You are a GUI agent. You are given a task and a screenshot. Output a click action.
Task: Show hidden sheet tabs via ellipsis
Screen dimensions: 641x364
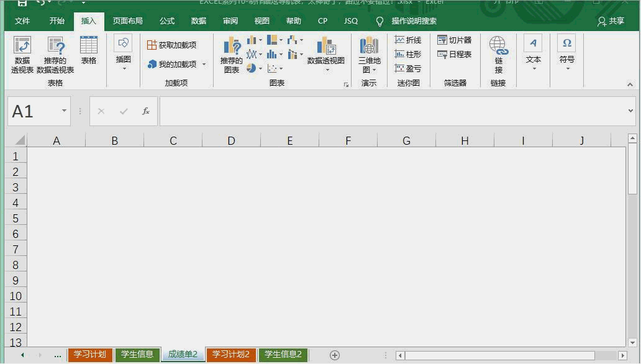tap(58, 355)
